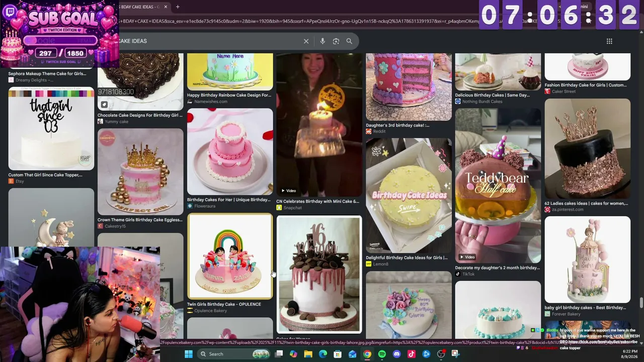Open Chocolate Cake Designs For Birthday Girl link
644x362 pixels.
[x=140, y=115]
